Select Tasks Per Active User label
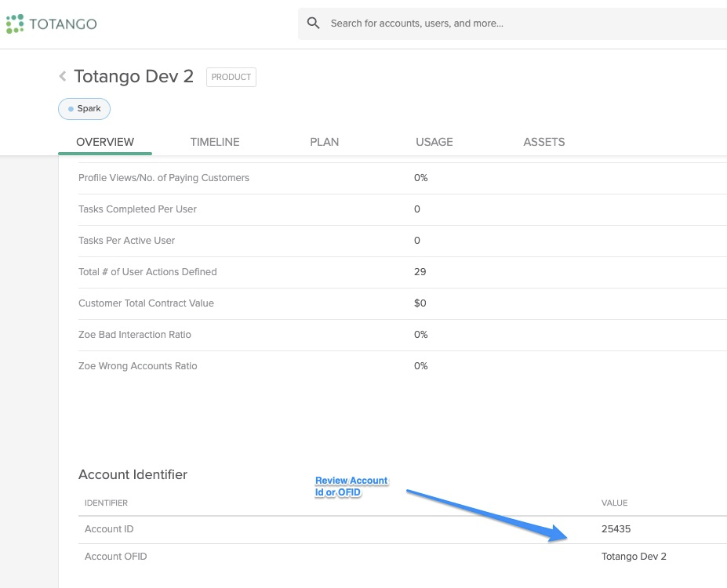This screenshot has height=588, width=727. (126, 241)
